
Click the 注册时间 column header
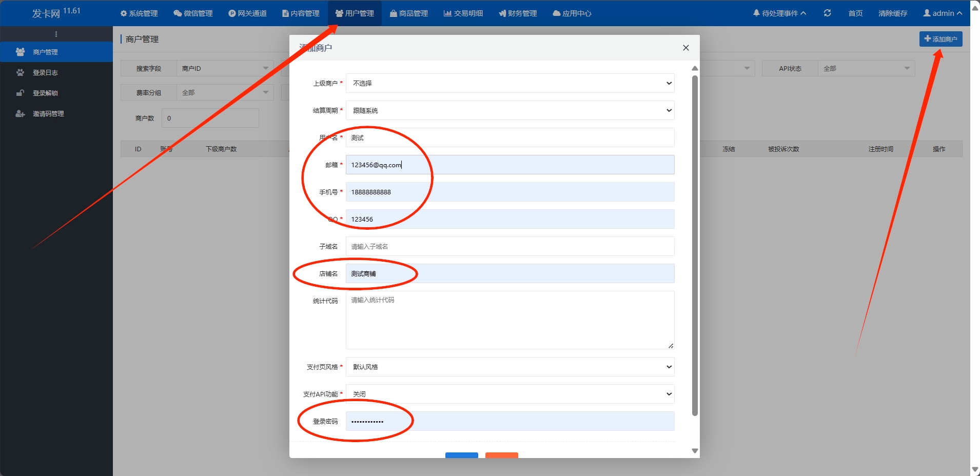[x=881, y=149]
